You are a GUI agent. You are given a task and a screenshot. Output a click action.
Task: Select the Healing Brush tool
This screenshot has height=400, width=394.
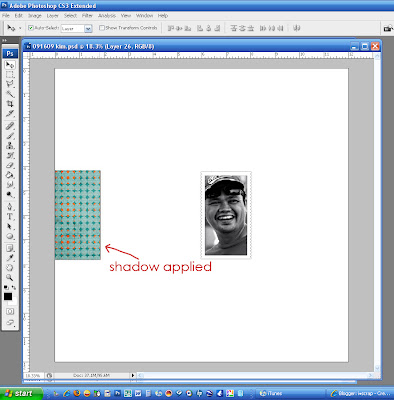[10, 126]
